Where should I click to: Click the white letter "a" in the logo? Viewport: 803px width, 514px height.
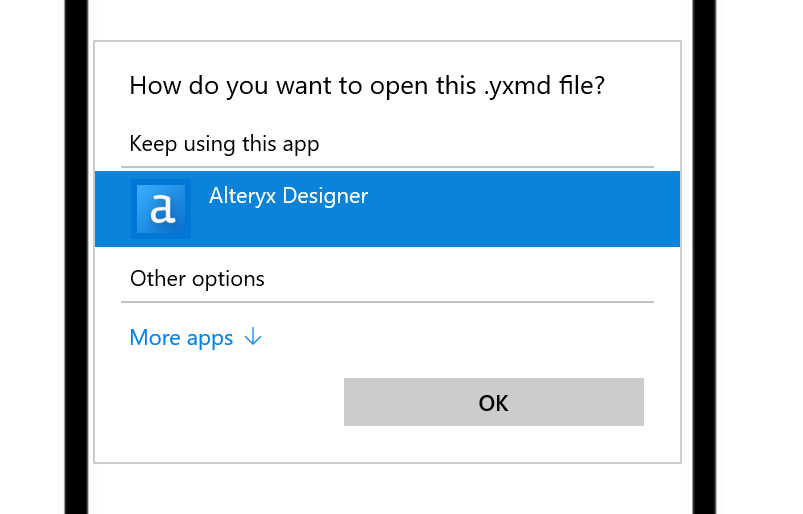coord(162,210)
